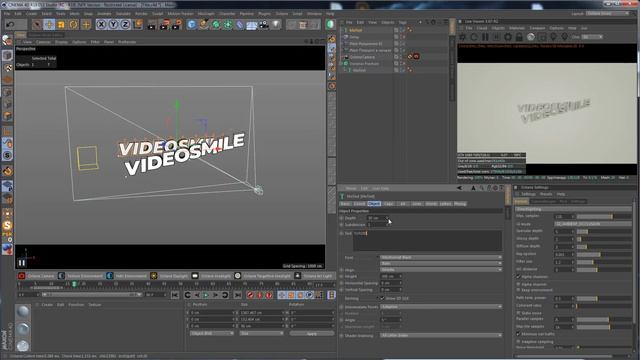Open the Align dropdown
Viewport: 640px width, 360px height.
[441, 270]
